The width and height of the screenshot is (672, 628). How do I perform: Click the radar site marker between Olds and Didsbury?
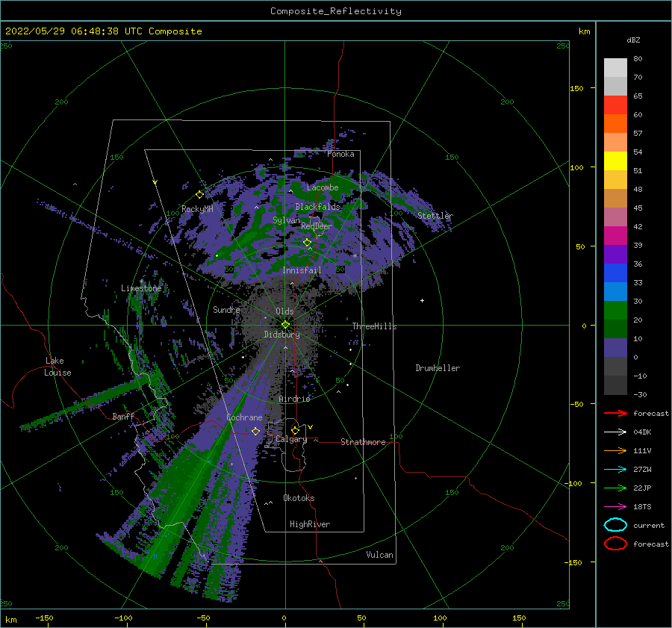tap(285, 325)
